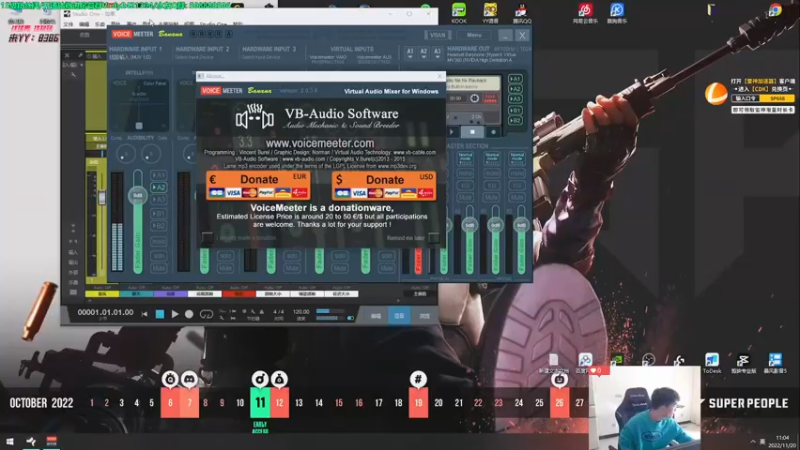Switch to Studio One mix view tab
800x450 pixels.
[x=399, y=316]
